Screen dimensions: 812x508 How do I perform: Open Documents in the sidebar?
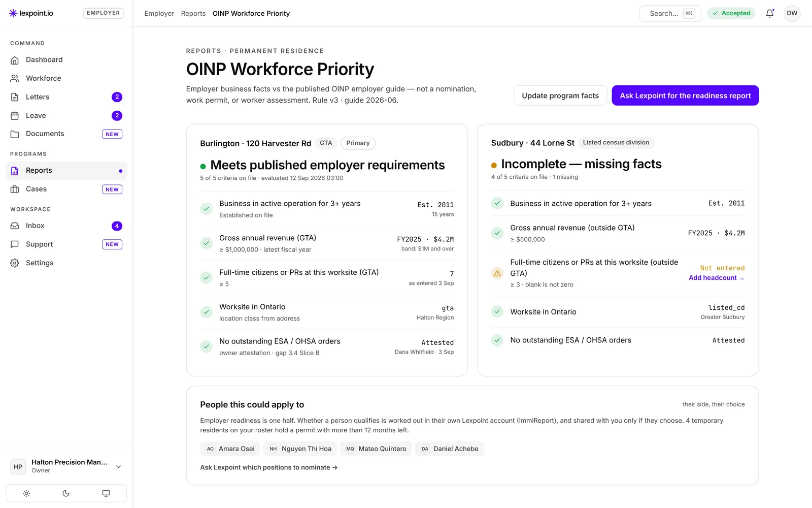coord(66,134)
